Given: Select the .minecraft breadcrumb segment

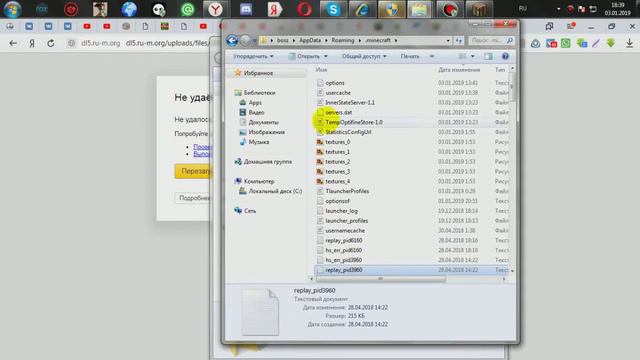Looking at the screenshot, I should [378, 40].
